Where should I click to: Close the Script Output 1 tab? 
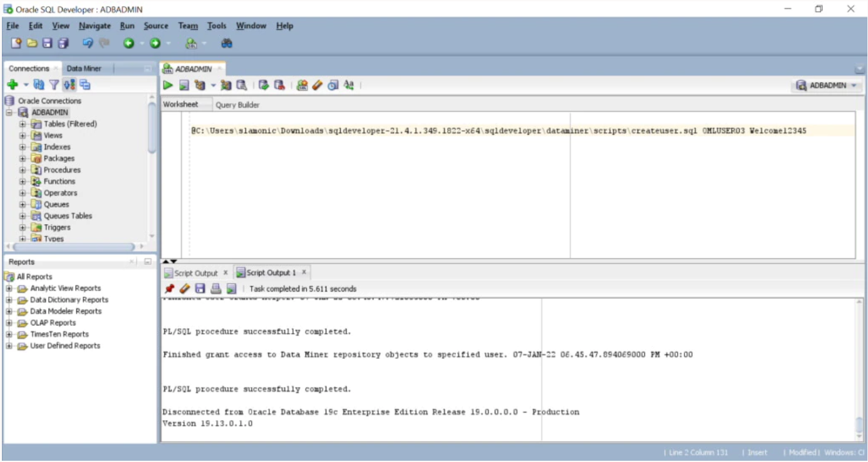tap(304, 272)
